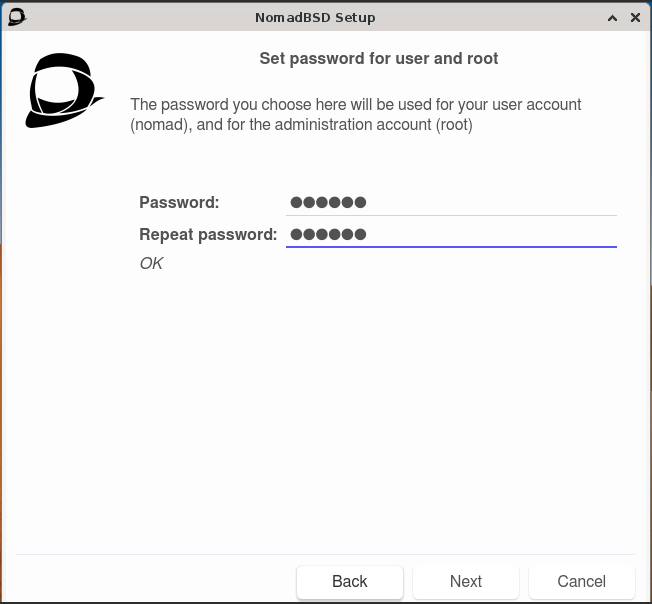Proceed with the Next button

pos(466,581)
